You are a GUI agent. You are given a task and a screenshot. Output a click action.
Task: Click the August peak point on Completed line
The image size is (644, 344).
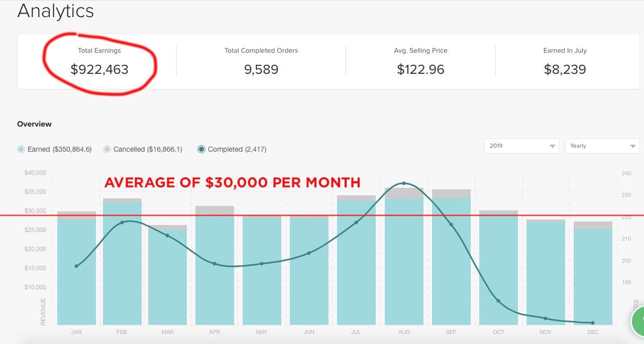(404, 183)
